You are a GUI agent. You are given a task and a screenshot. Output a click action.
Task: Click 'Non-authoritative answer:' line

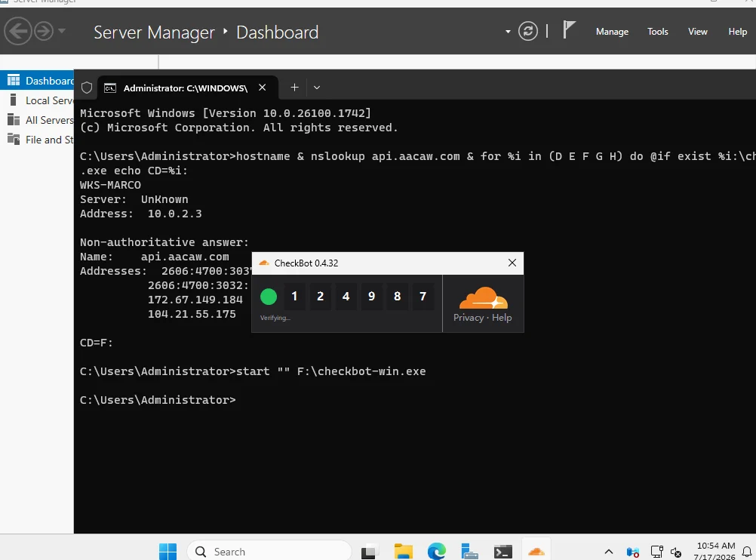(x=164, y=242)
